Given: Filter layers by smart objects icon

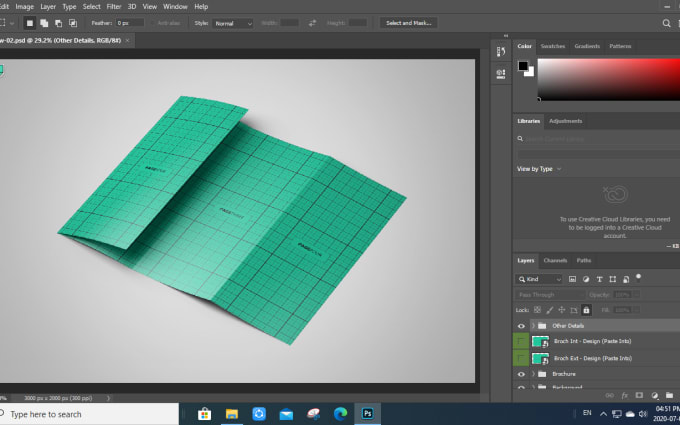Looking at the screenshot, I should [x=626, y=279].
